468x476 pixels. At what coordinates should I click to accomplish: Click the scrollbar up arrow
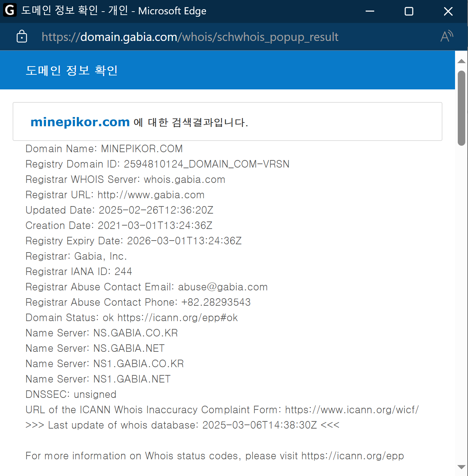pos(462,61)
